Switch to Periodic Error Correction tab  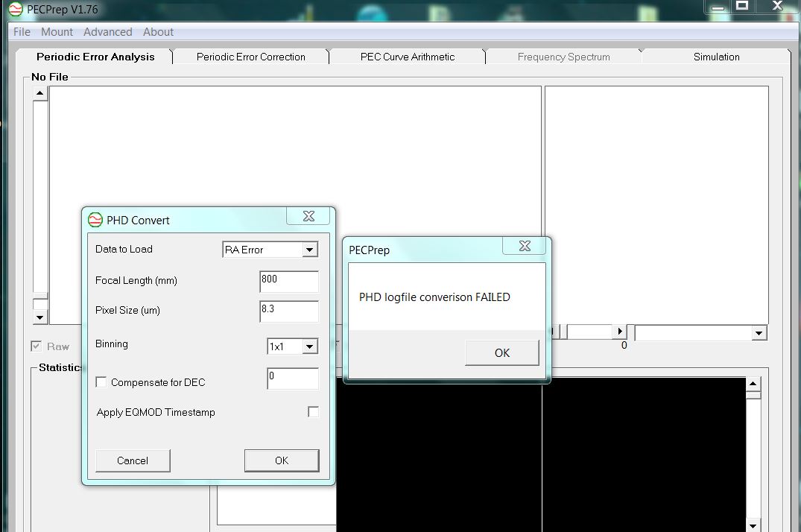pos(251,57)
